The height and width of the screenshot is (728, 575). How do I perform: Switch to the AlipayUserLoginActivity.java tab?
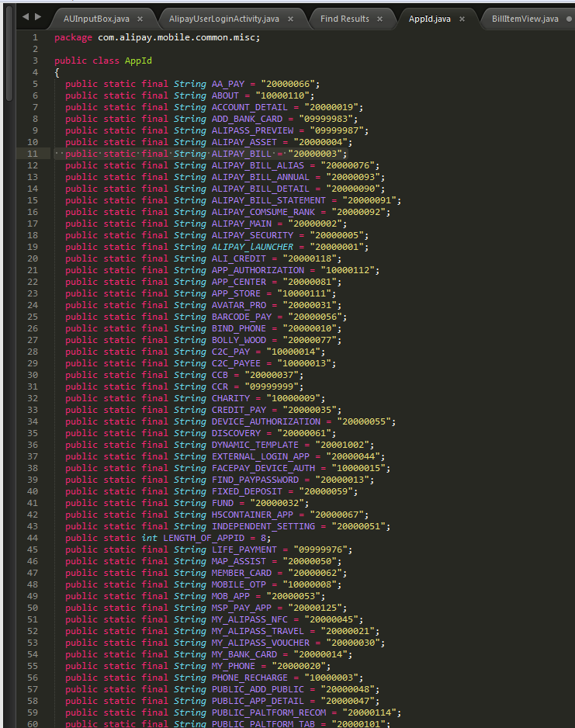coord(224,19)
